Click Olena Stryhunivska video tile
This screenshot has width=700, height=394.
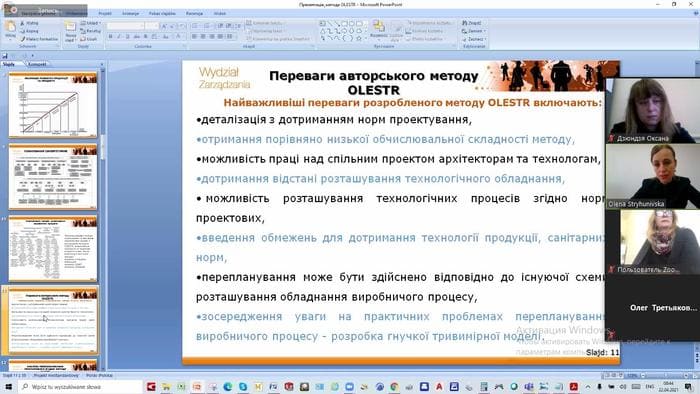tap(652, 176)
